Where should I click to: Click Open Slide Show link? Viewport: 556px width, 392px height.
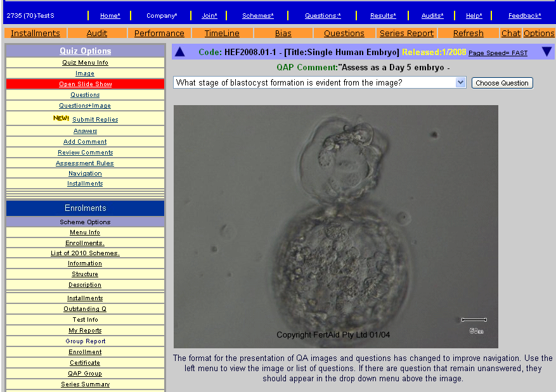coord(85,84)
